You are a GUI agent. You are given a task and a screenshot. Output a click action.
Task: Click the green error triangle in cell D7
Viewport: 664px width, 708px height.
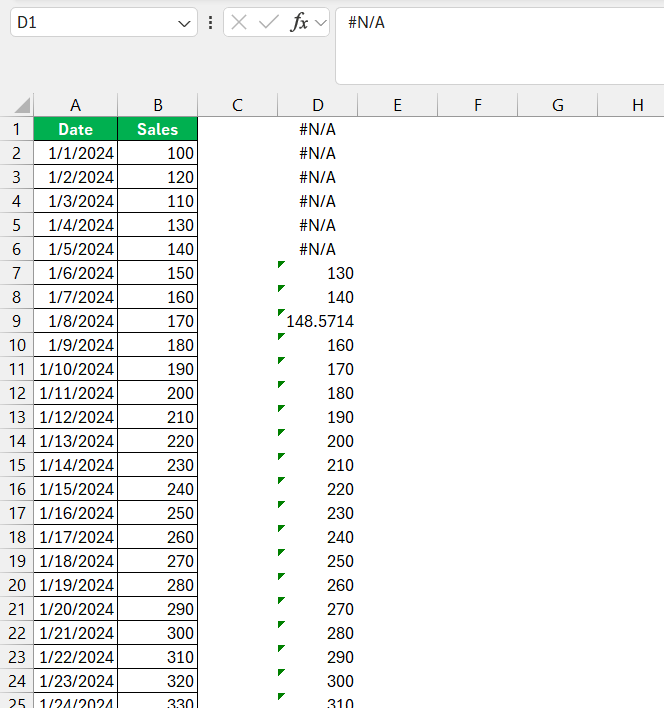coord(281,264)
